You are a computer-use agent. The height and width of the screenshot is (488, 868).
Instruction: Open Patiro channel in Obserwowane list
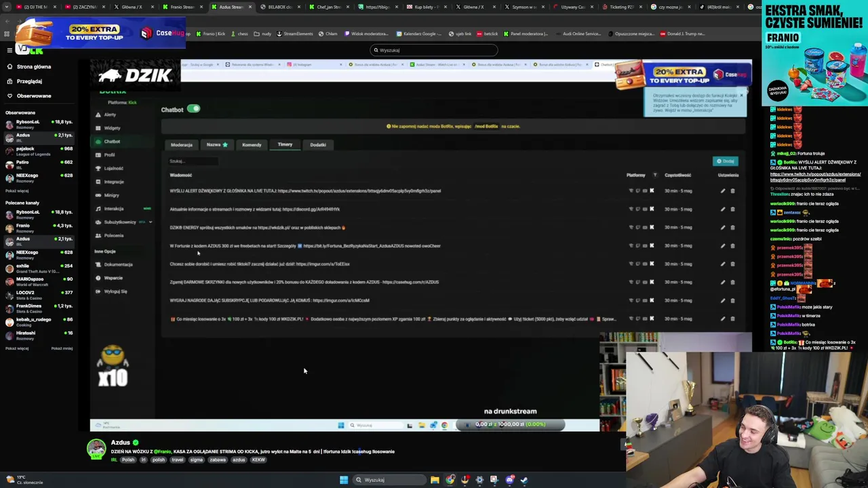[x=39, y=165]
